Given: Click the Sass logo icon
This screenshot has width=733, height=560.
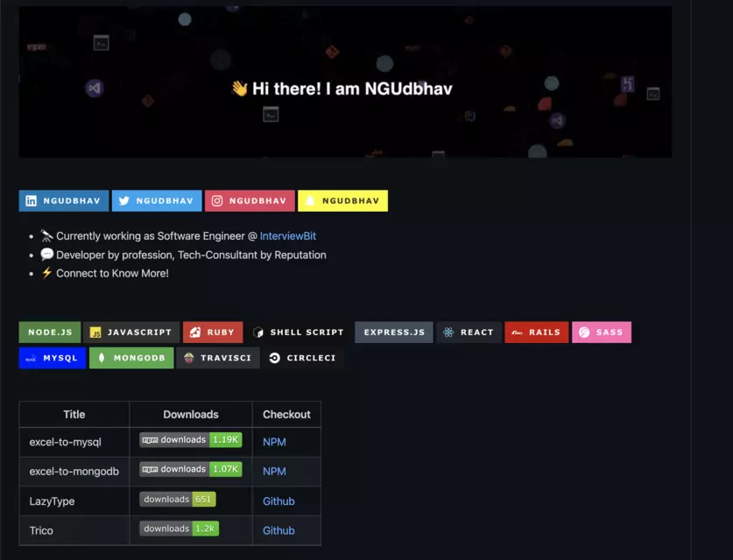Looking at the screenshot, I should (584, 332).
